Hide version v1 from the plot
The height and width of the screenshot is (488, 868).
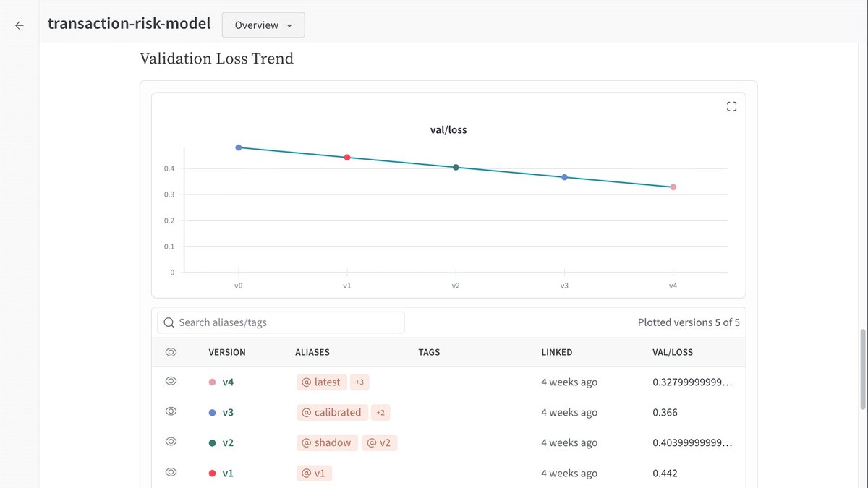tap(171, 472)
